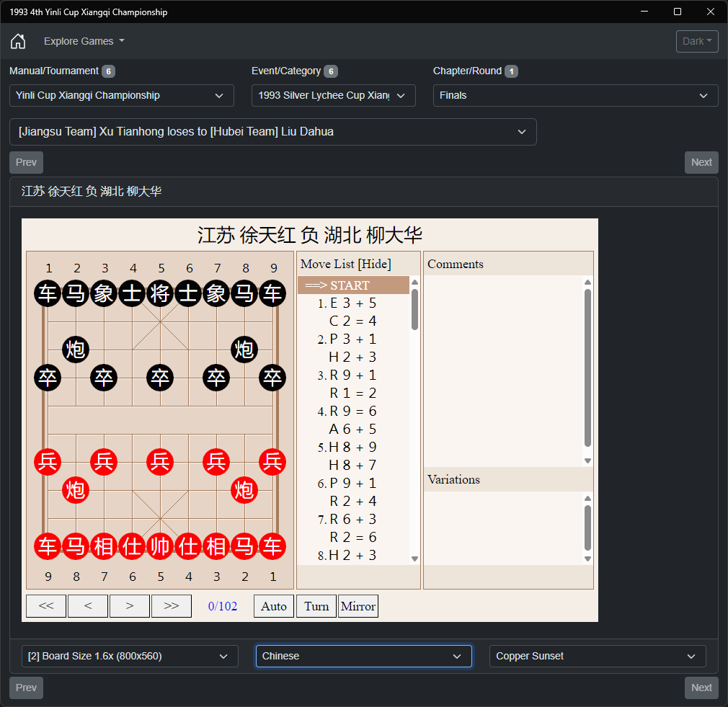Viewport: 728px width, 707px height.
Task: Click the black 车 rook on file 9
Action: [x=272, y=293]
